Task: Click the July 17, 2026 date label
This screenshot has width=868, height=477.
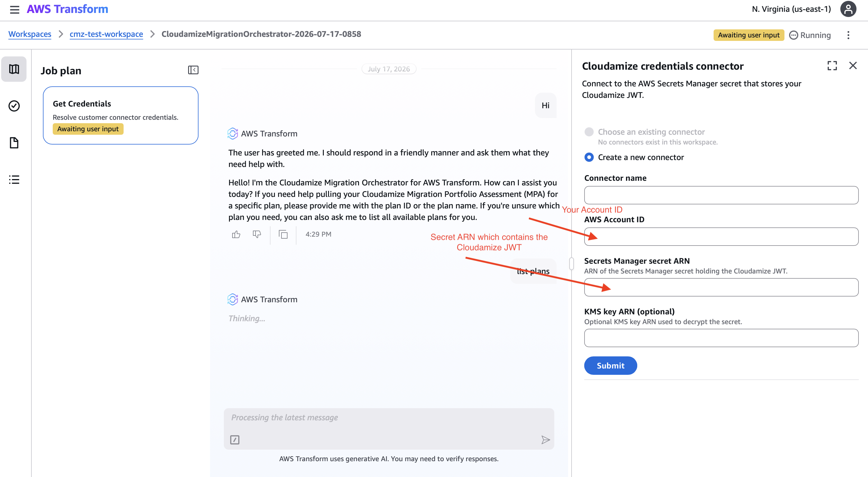Action: (x=389, y=69)
